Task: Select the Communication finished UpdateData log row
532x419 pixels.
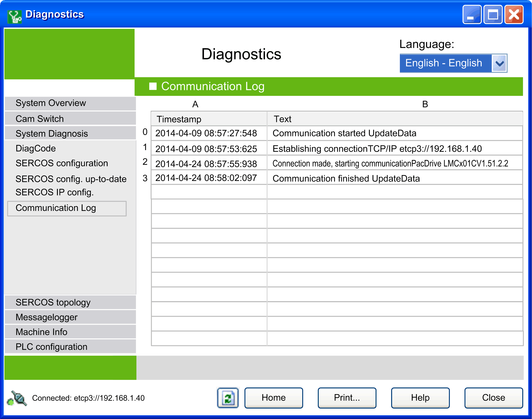Action: coord(346,178)
